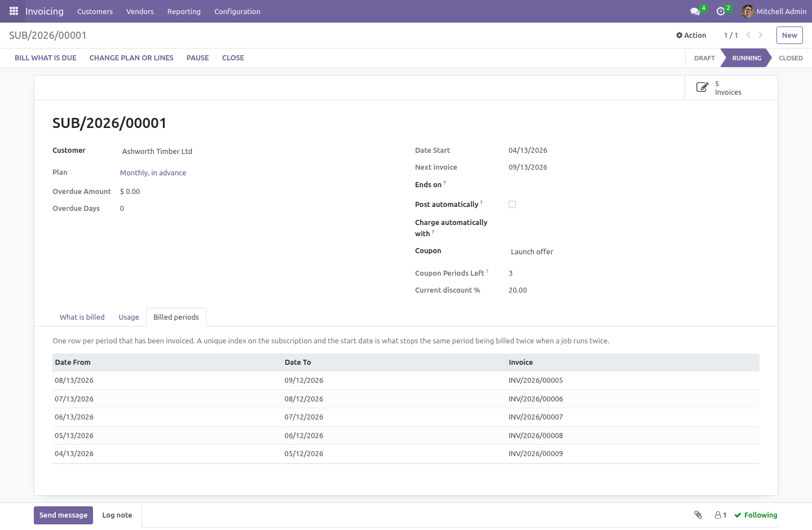
Task: Pause the subscription
Action: click(198, 58)
